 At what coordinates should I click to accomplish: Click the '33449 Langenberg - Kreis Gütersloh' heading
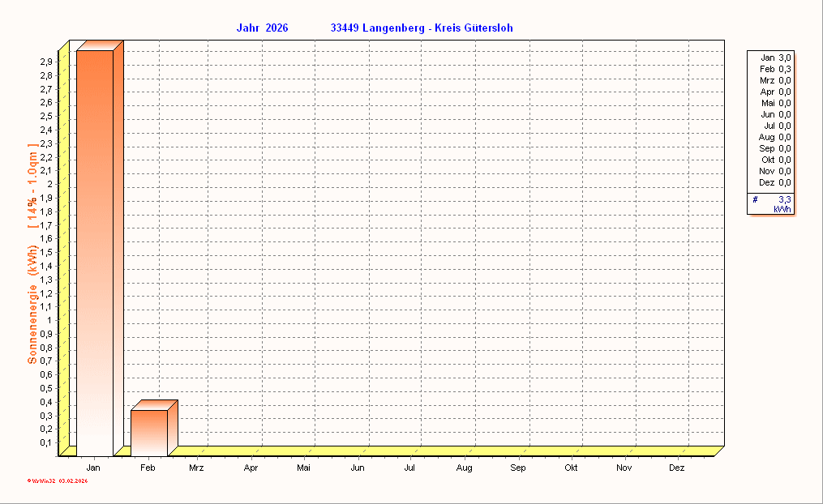point(421,28)
